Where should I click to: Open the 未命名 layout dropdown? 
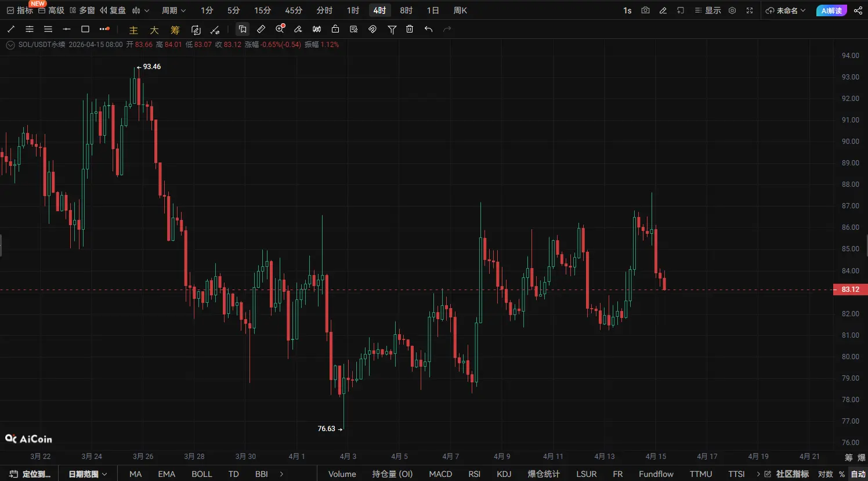pos(786,10)
